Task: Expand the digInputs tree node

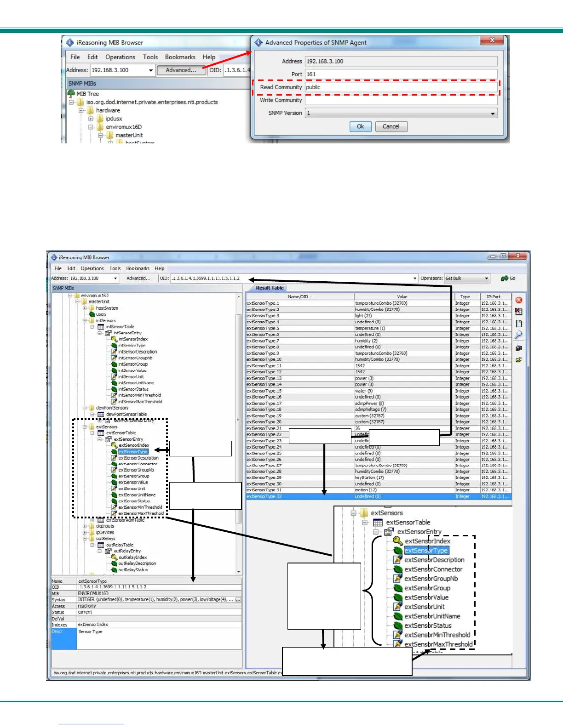Action: click(x=85, y=526)
